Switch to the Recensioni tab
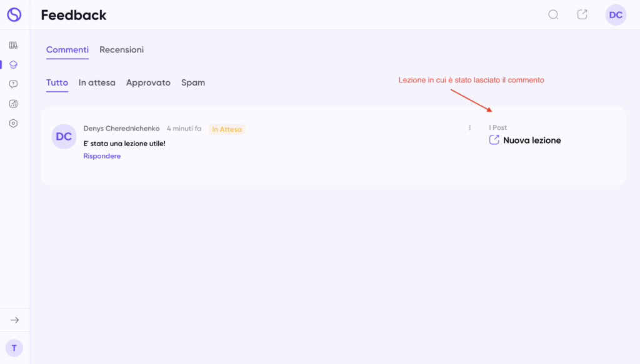This screenshot has width=640, height=364. pyautogui.click(x=121, y=50)
